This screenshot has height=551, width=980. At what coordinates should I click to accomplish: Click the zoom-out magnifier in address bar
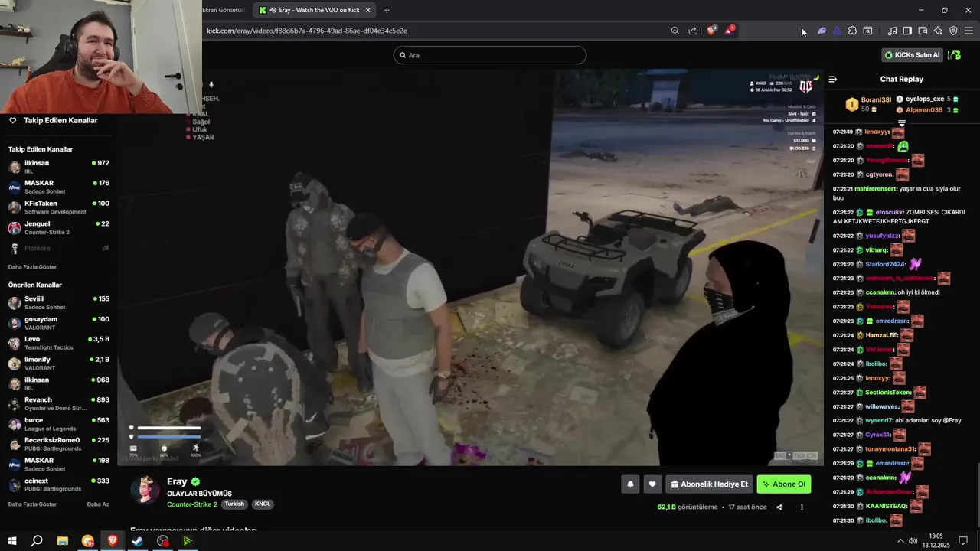tap(675, 31)
